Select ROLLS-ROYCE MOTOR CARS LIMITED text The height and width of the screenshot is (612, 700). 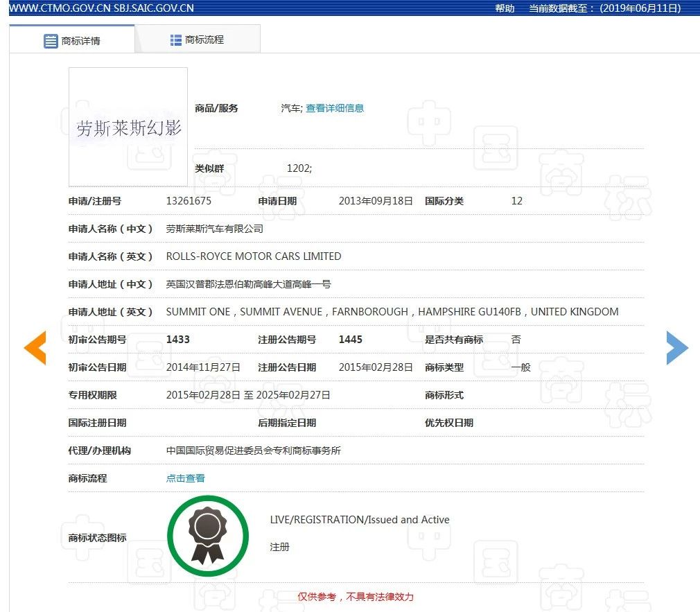click(254, 256)
